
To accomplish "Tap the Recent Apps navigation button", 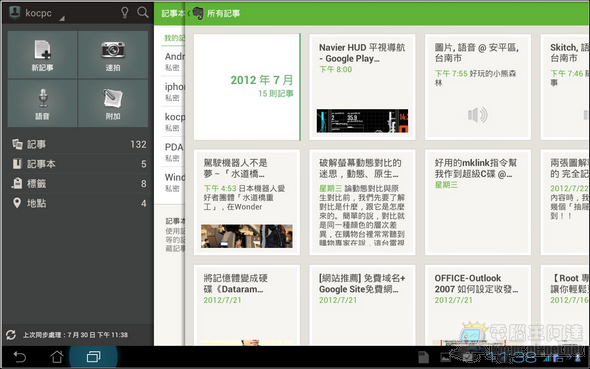I will tap(93, 357).
